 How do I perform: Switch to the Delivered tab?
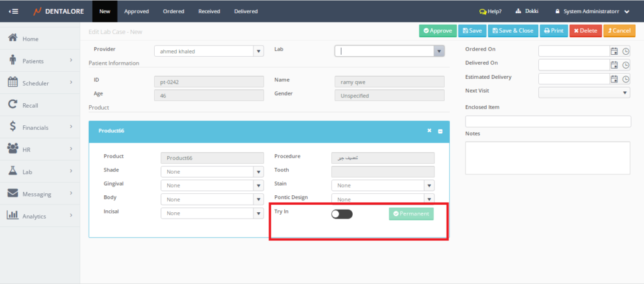point(246,11)
